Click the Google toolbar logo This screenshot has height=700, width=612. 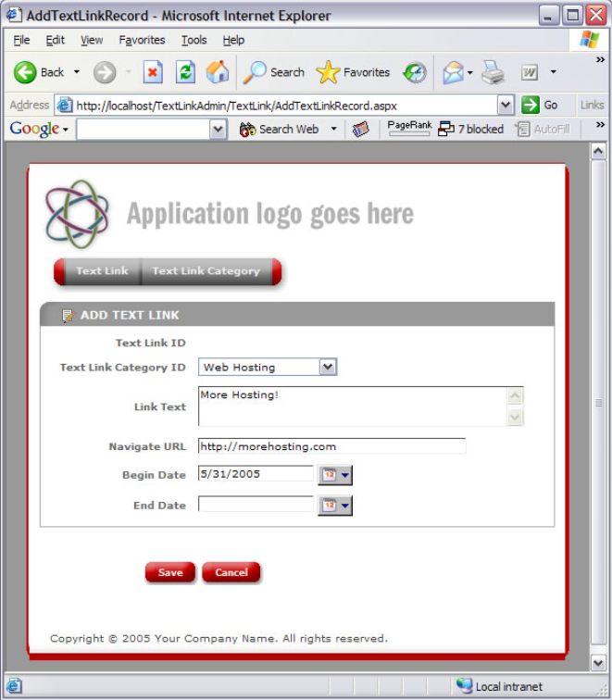tap(34, 129)
